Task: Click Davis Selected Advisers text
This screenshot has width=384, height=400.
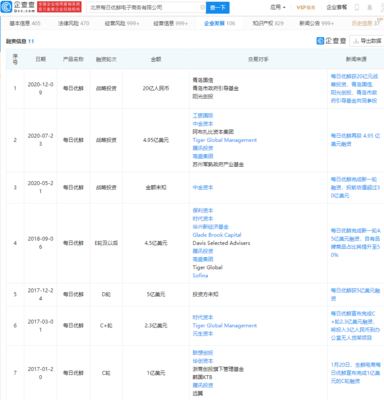Action: 221,243
